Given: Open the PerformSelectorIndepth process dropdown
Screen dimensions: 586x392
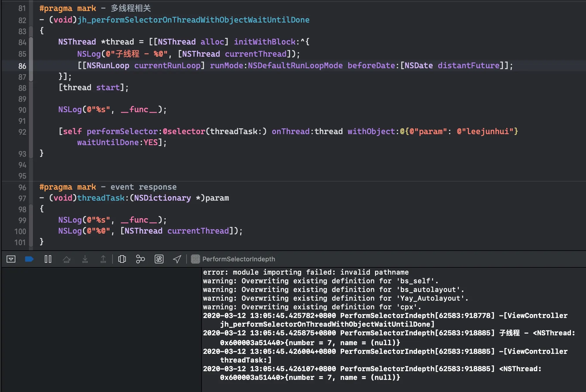Looking at the screenshot, I should (x=238, y=259).
